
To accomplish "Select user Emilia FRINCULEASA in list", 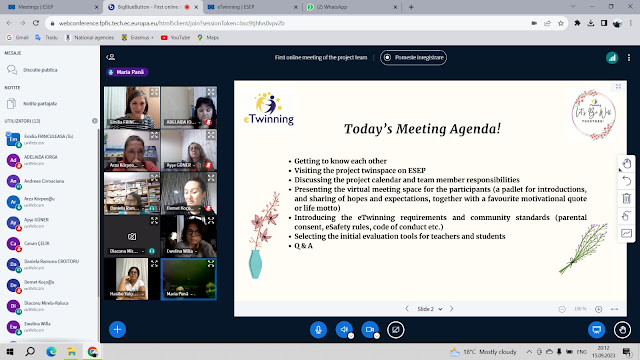I will [49, 139].
